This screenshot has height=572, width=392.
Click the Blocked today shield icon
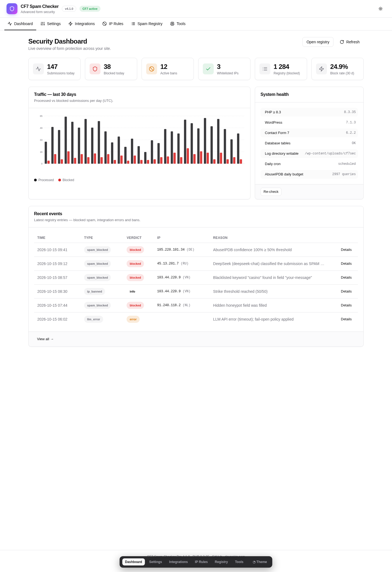(x=95, y=69)
